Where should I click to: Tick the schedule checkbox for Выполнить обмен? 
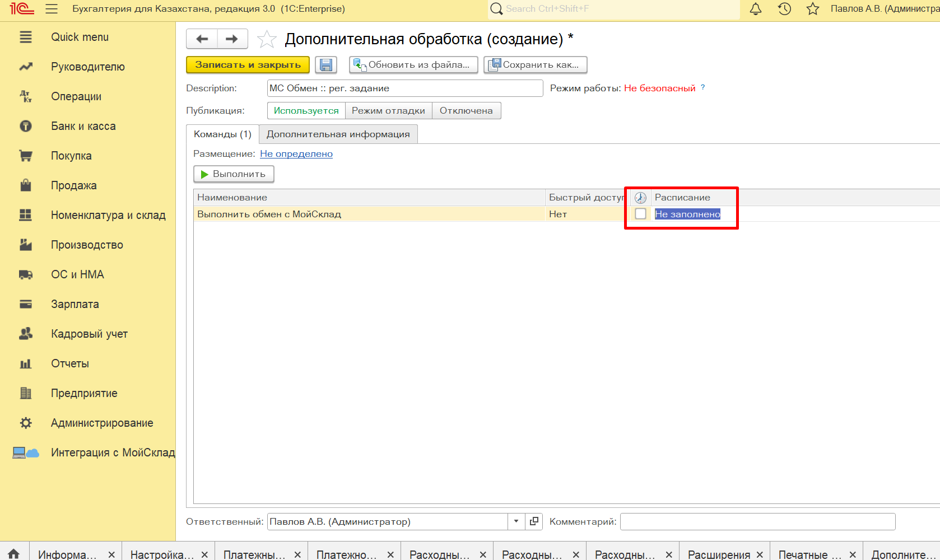[x=640, y=214]
